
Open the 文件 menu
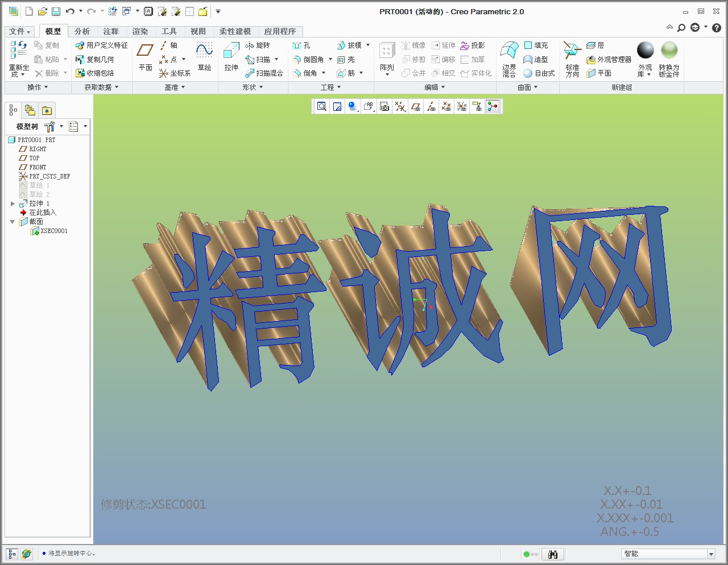(x=19, y=31)
